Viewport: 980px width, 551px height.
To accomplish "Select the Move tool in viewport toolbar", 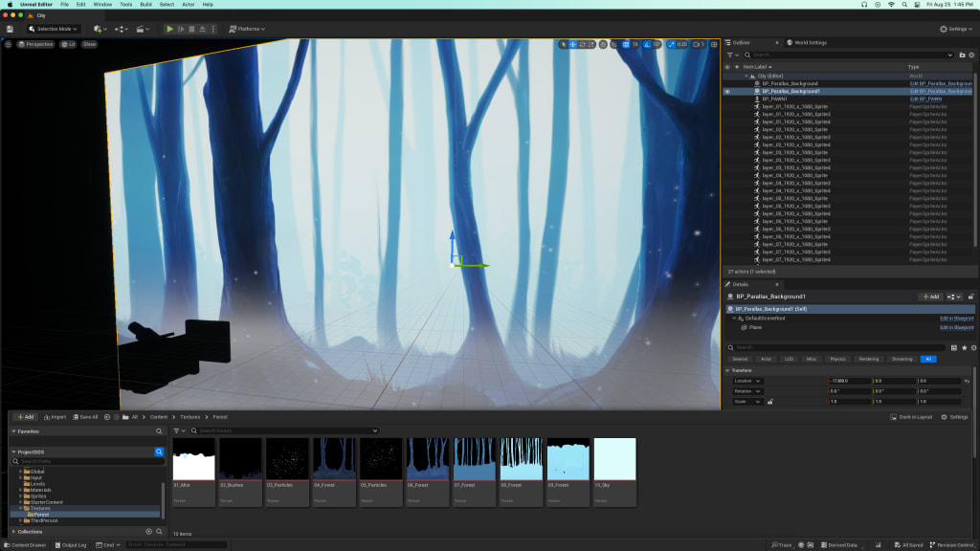I will (x=572, y=44).
